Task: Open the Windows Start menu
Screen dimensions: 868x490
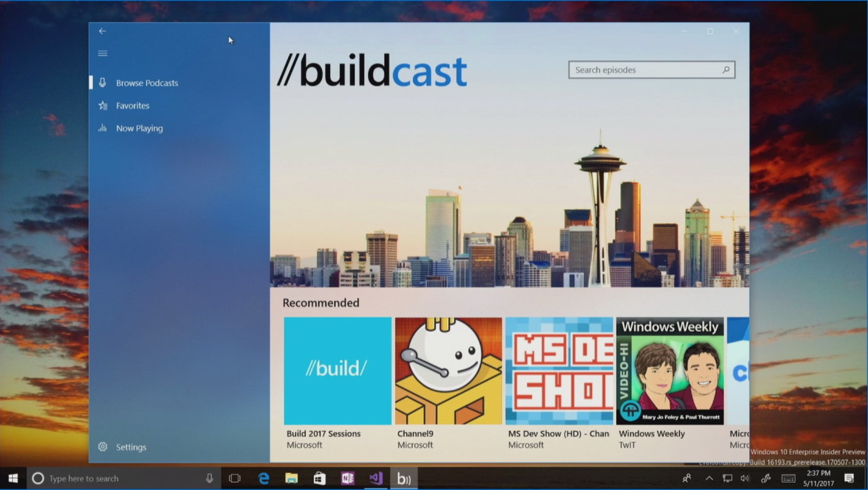Action: point(13,479)
